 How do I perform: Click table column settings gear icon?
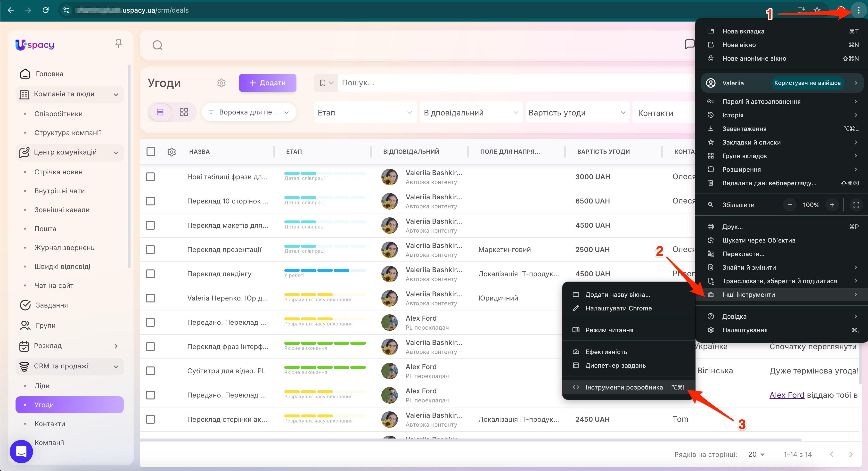pyautogui.click(x=172, y=152)
